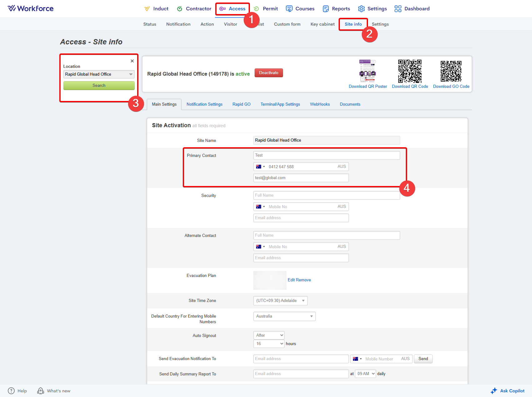Switch to the WebHooks tab
Viewport: 532px width, 397px height.
[320, 104]
